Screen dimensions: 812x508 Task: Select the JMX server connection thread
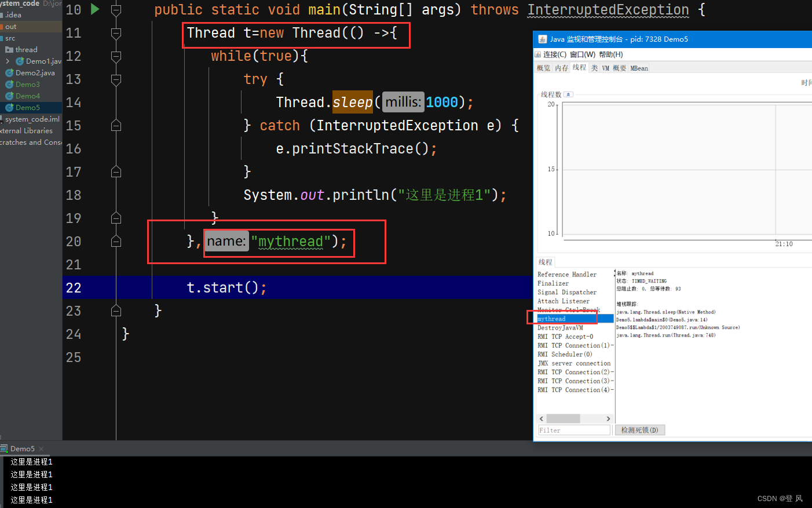click(574, 363)
